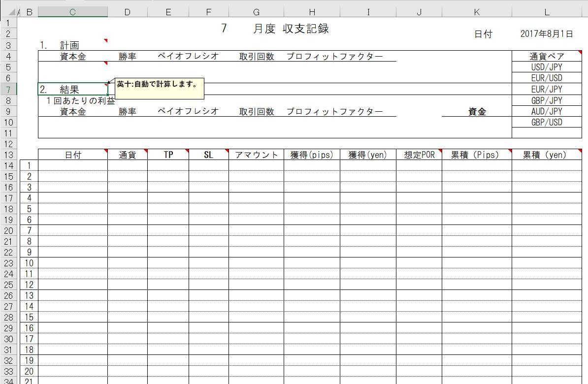588x384 pixels.
Task: Click the table header 'TP'
Action: 168,155
